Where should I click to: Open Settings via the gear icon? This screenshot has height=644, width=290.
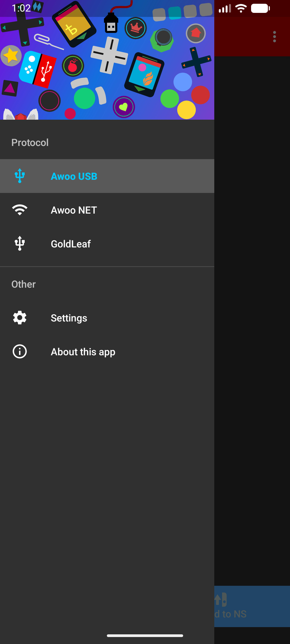pos(20,318)
